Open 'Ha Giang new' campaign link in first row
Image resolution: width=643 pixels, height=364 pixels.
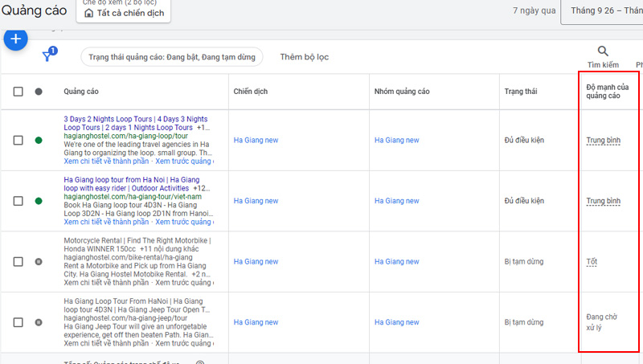coord(256,141)
